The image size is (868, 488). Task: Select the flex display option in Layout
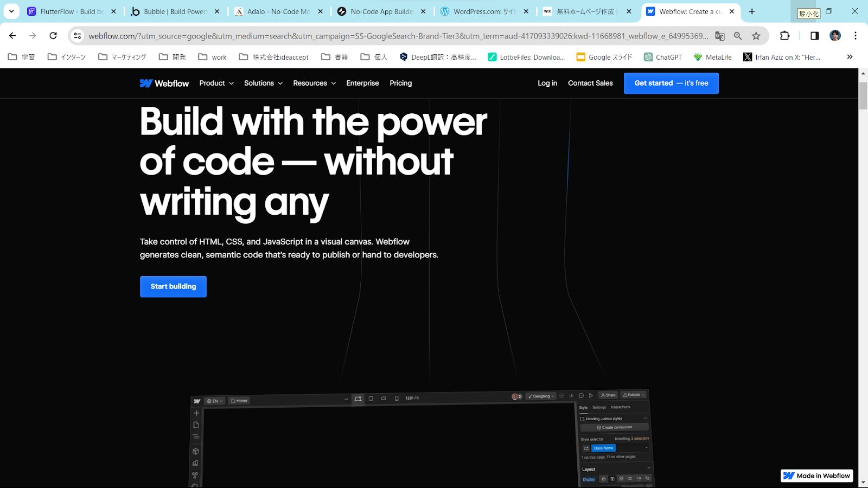[x=612, y=479]
